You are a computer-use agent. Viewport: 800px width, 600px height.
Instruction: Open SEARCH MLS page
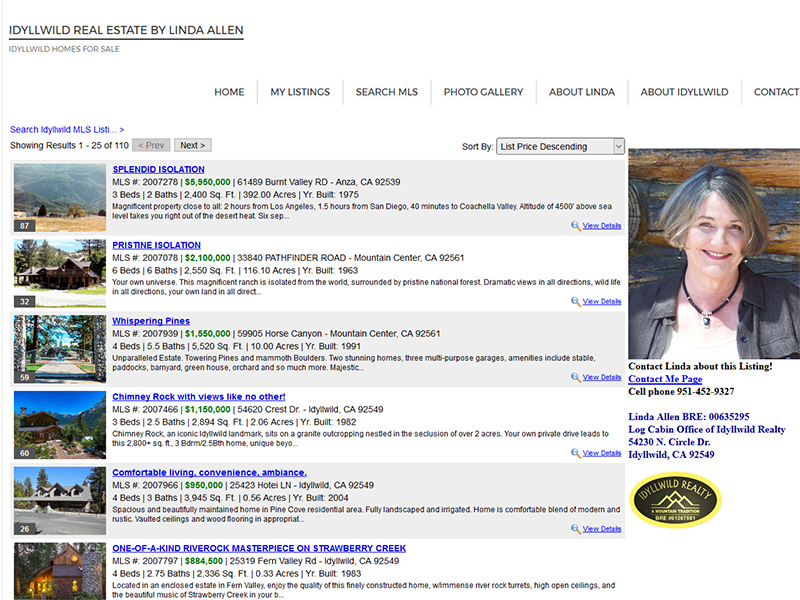[x=387, y=92]
